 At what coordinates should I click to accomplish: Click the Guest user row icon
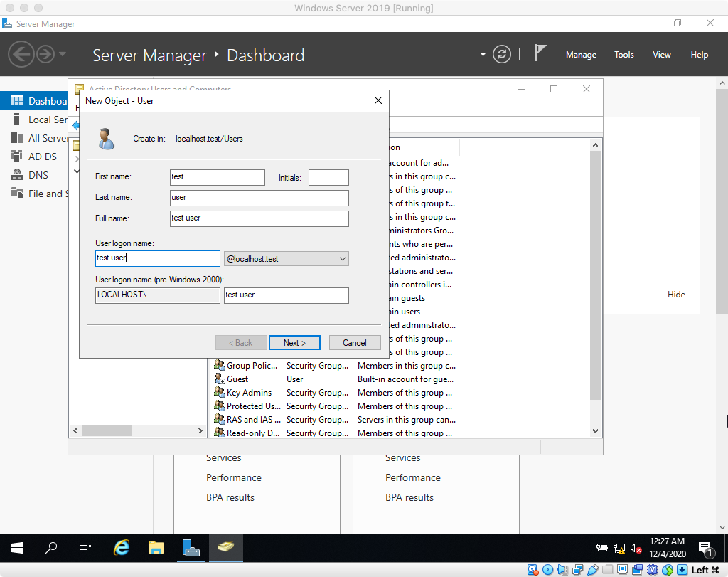point(220,379)
